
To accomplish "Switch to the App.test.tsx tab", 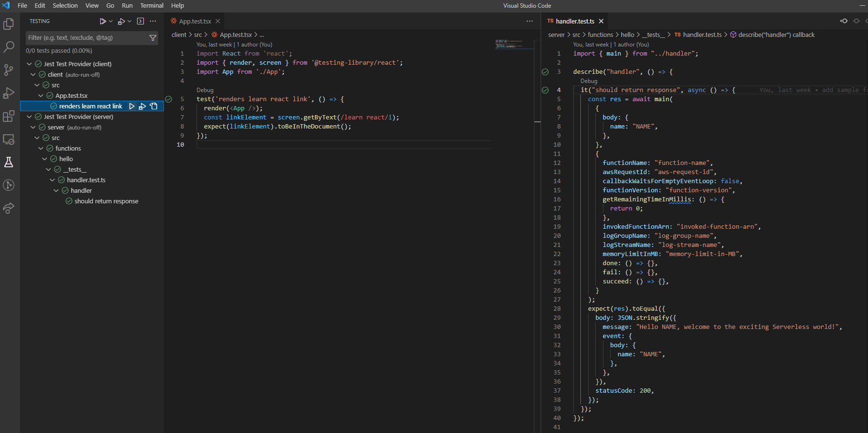I will click(x=195, y=21).
